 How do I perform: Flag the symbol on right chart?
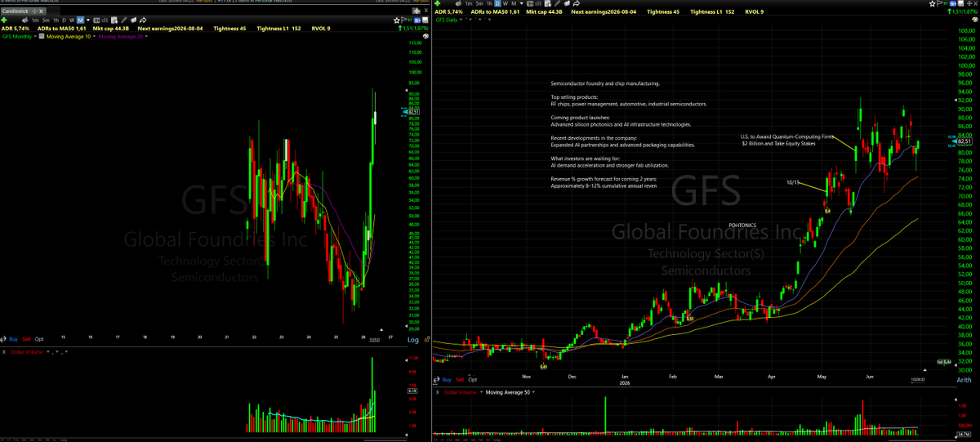pos(940,3)
